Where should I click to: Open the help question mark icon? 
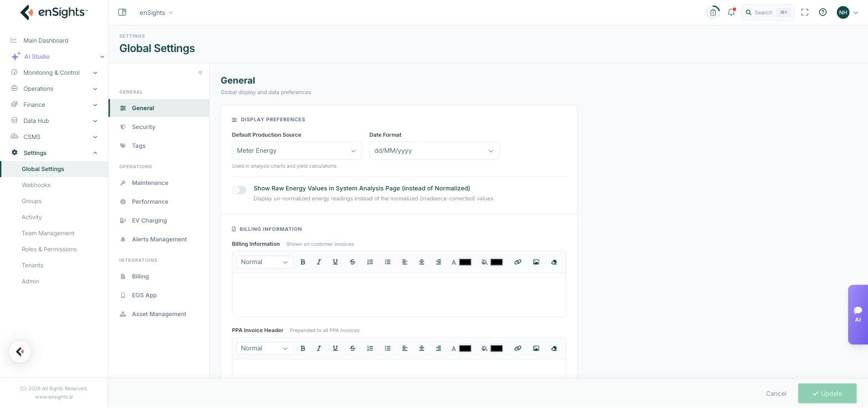pos(823,12)
